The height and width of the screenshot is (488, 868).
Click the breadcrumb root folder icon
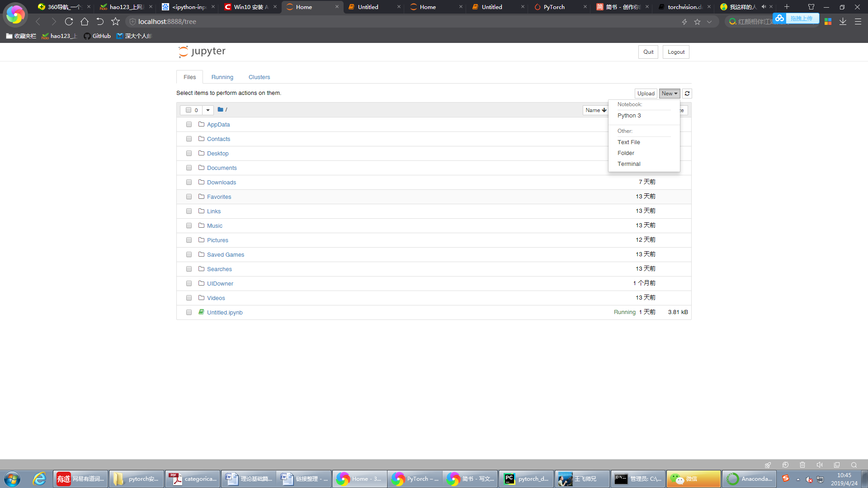tap(220, 109)
